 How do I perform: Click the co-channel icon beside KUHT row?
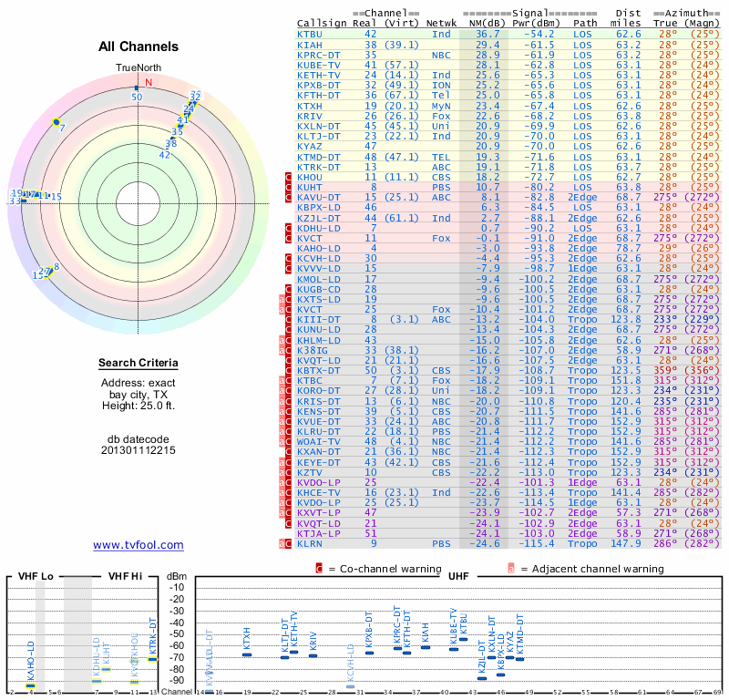point(288,187)
